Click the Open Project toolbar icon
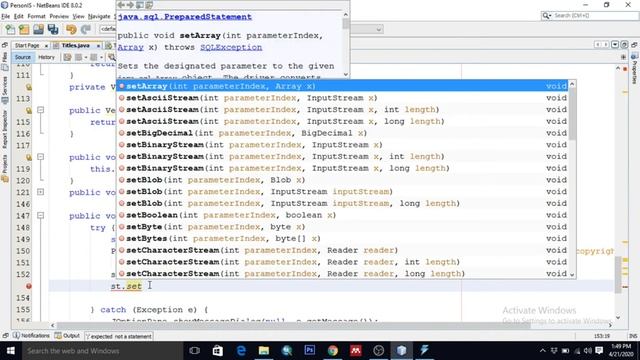 click(38, 29)
